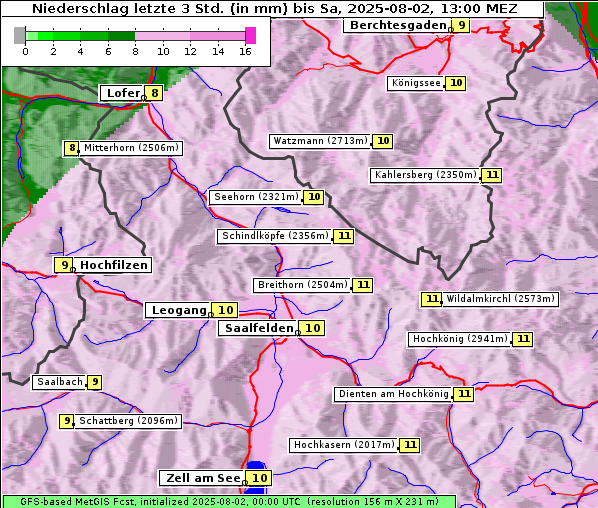
Task: Click the Königssee location label
Action: click(x=416, y=83)
